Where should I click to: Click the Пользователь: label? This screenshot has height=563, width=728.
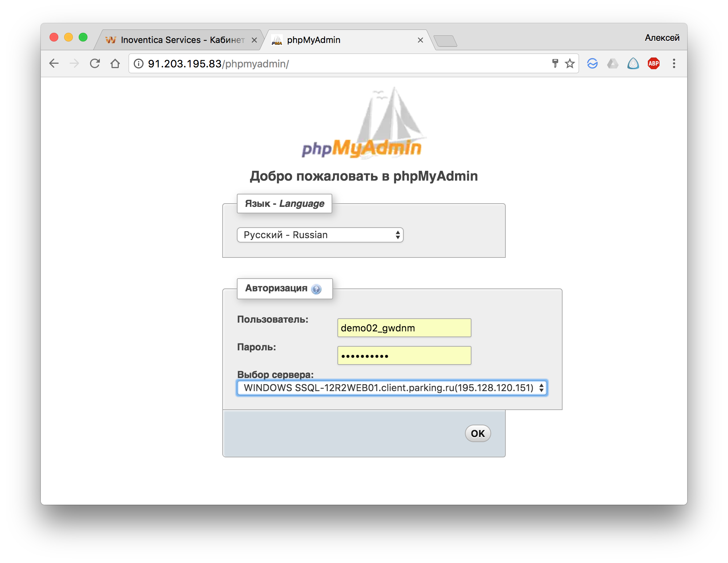point(273,319)
